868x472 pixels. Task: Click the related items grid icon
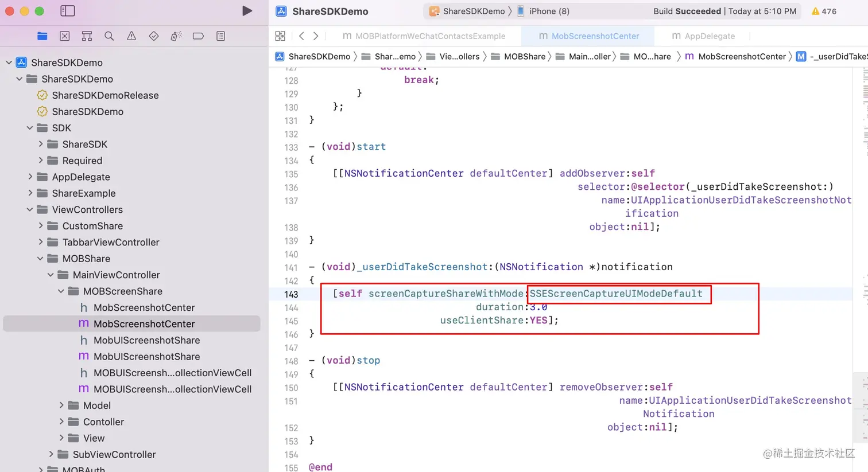280,36
